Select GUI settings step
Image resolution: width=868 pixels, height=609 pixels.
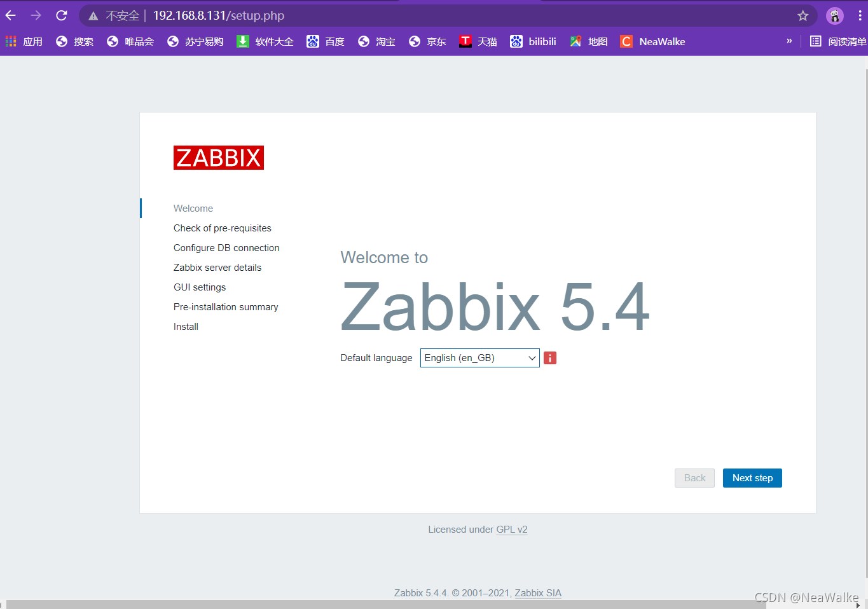(200, 287)
